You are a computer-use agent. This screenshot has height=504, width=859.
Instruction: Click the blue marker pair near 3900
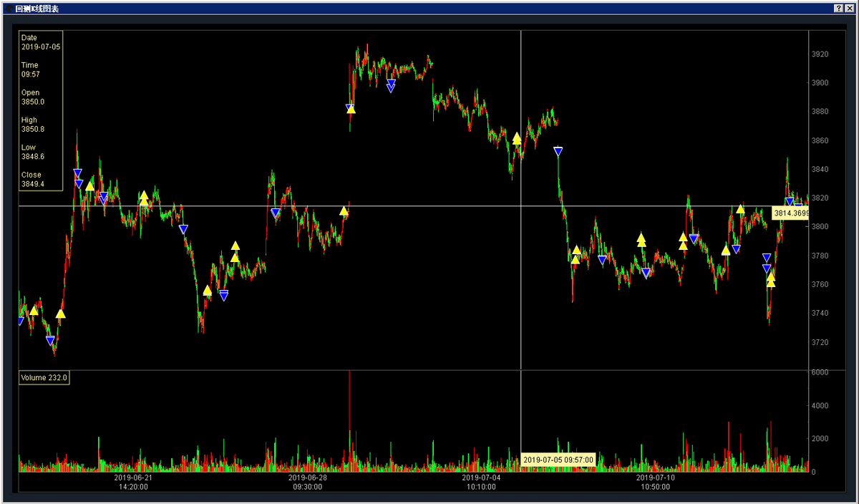(391, 86)
